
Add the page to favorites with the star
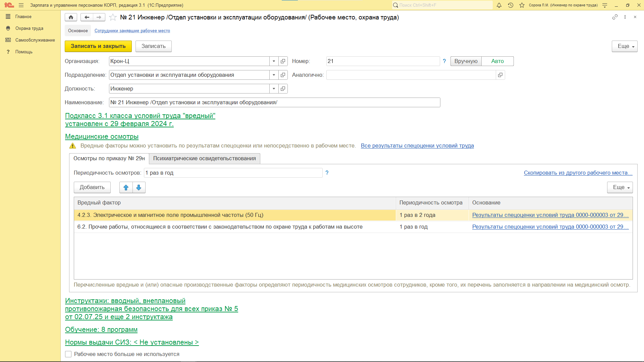click(x=113, y=17)
